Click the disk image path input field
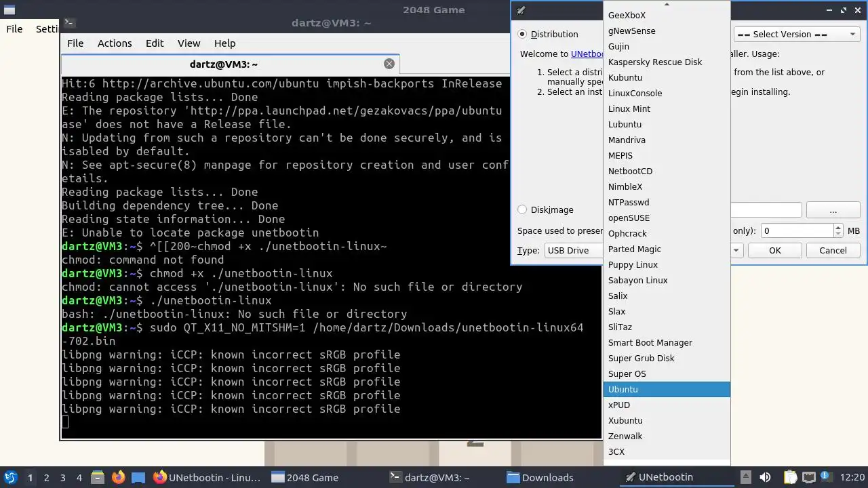The width and height of the screenshot is (868, 488). 766,210
